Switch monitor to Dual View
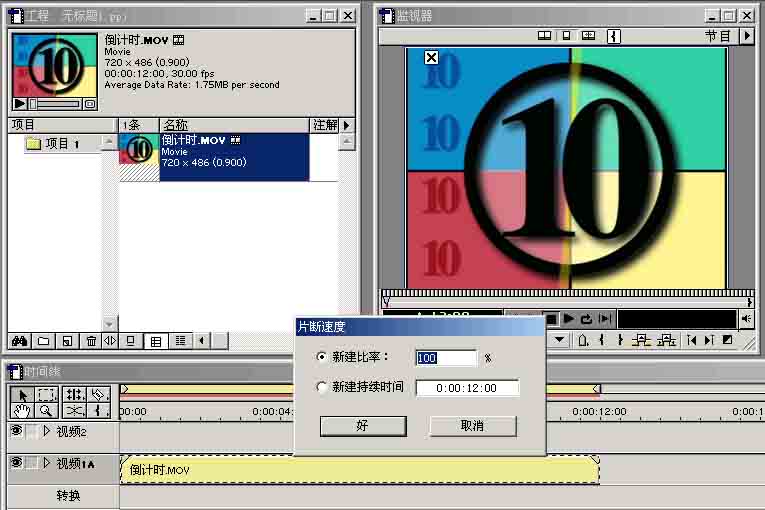Viewport: 765px width, 510px height. [x=544, y=36]
